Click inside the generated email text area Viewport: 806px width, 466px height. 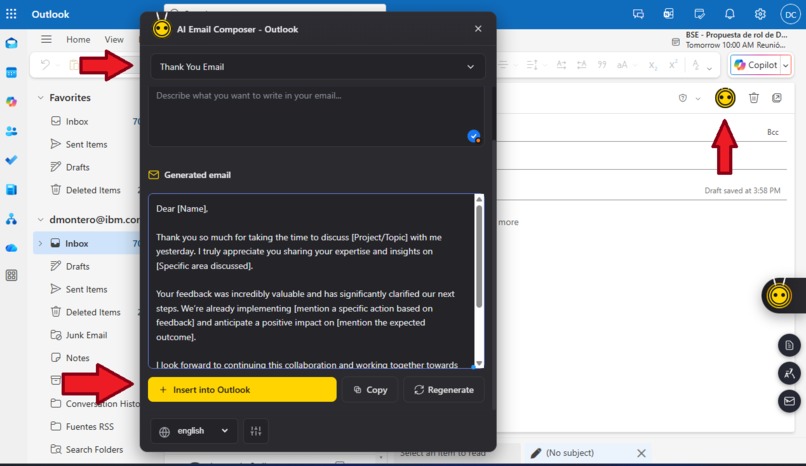click(312, 281)
